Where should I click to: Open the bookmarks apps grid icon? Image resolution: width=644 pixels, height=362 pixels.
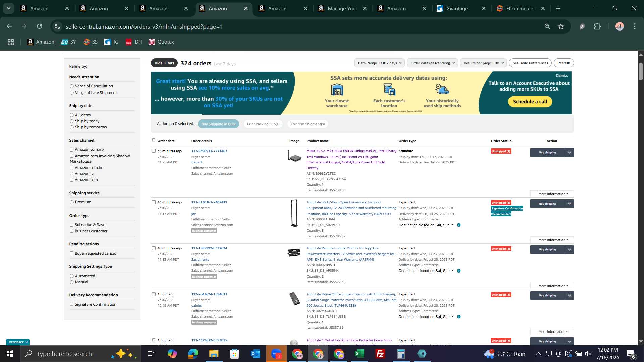11,42
